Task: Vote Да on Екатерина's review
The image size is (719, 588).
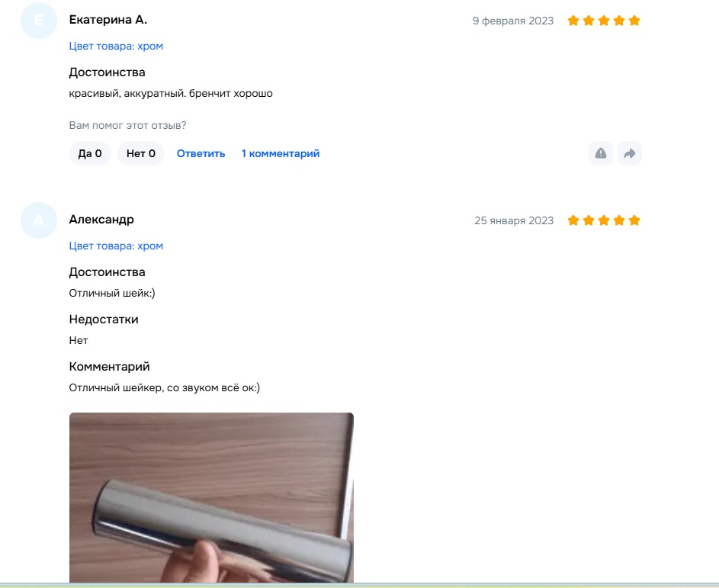Action: point(90,153)
